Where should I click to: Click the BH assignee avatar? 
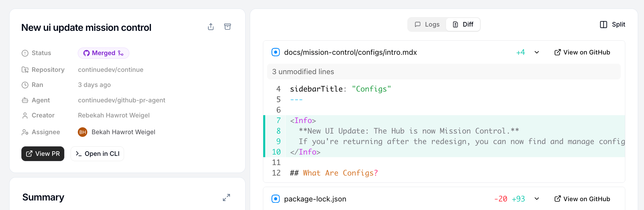(x=82, y=132)
